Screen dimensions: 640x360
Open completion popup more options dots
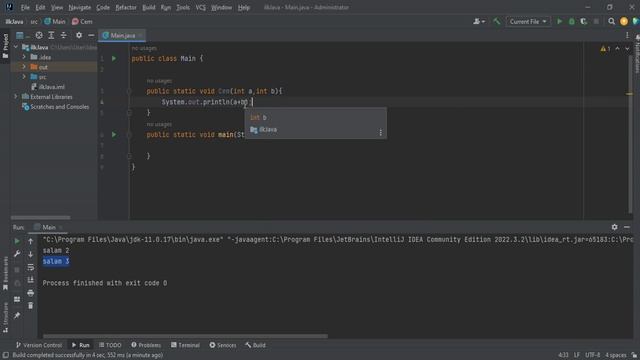(x=380, y=132)
